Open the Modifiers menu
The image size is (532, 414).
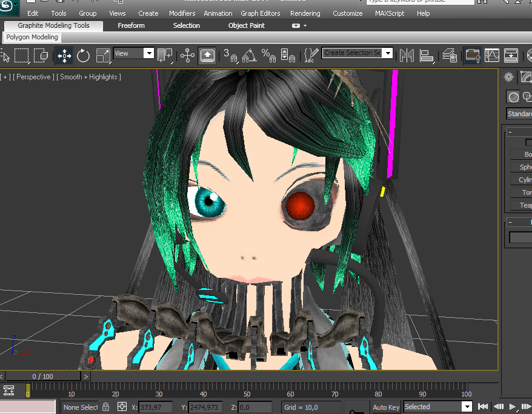182,13
